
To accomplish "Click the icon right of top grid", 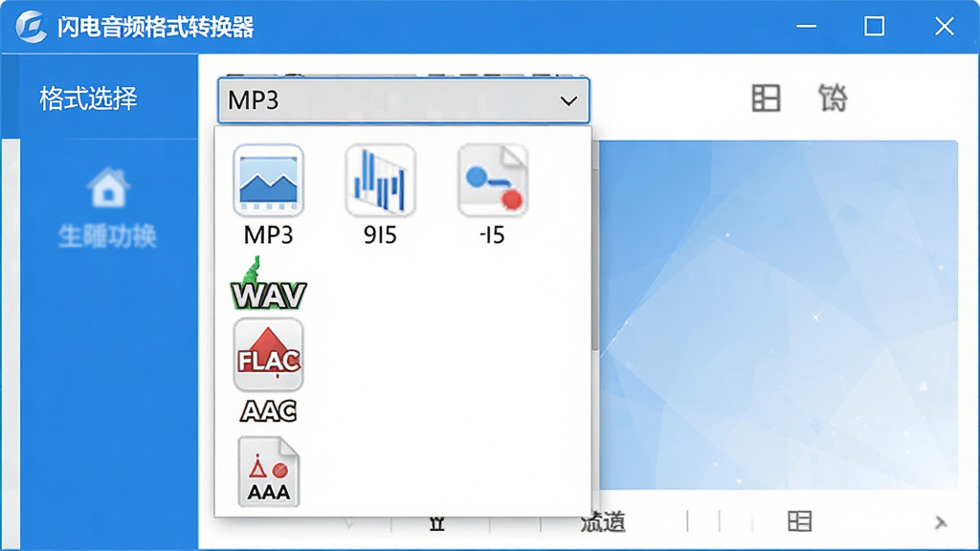I will tap(834, 99).
